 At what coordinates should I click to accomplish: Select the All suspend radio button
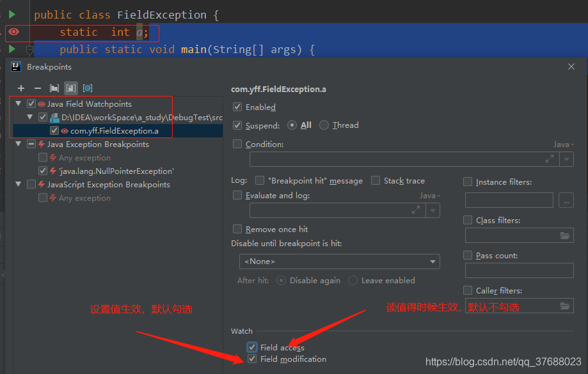pos(292,125)
